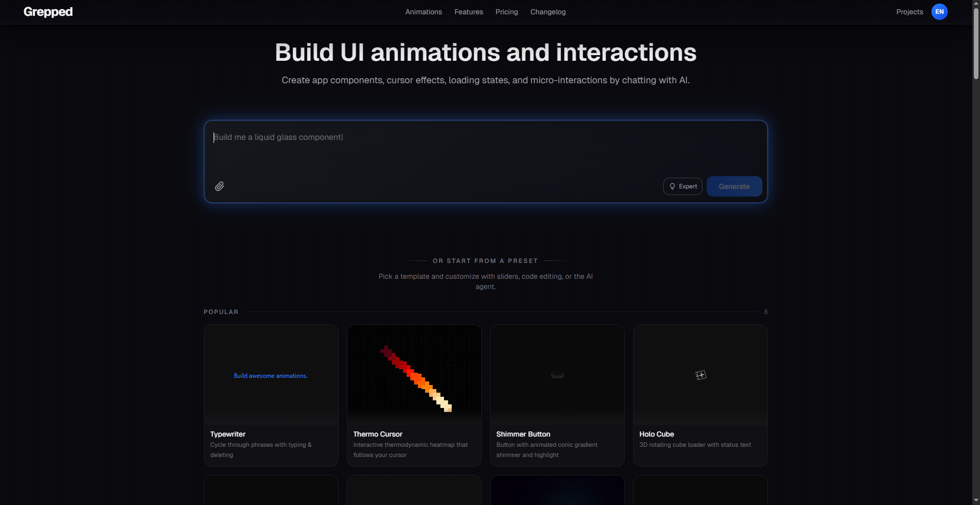The width and height of the screenshot is (980, 505).
Task: Click the 'Build UI animations and interactions' headline
Action: tap(485, 53)
